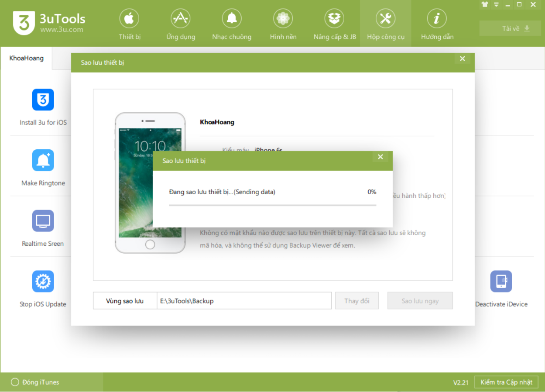Image resolution: width=545 pixels, height=392 pixels.
Task: Close the backup progress dialog
Action: (380, 157)
